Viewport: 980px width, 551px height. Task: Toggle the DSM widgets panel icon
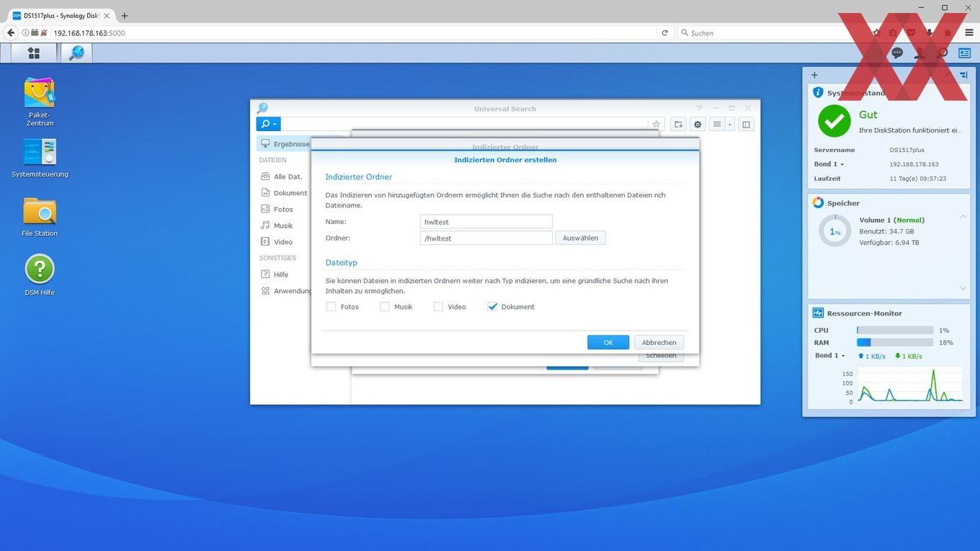[x=964, y=53]
